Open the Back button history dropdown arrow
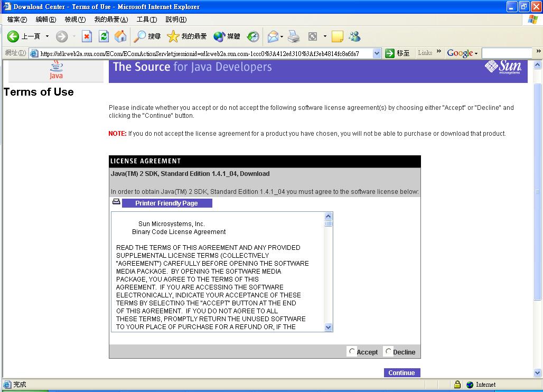Screen dimensions: 543x392 pos(47,36)
